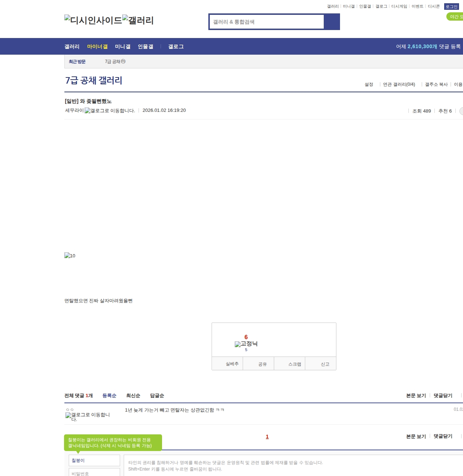Click 갤주소 복사 link
The image size is (463, 476).
[436, 84]
